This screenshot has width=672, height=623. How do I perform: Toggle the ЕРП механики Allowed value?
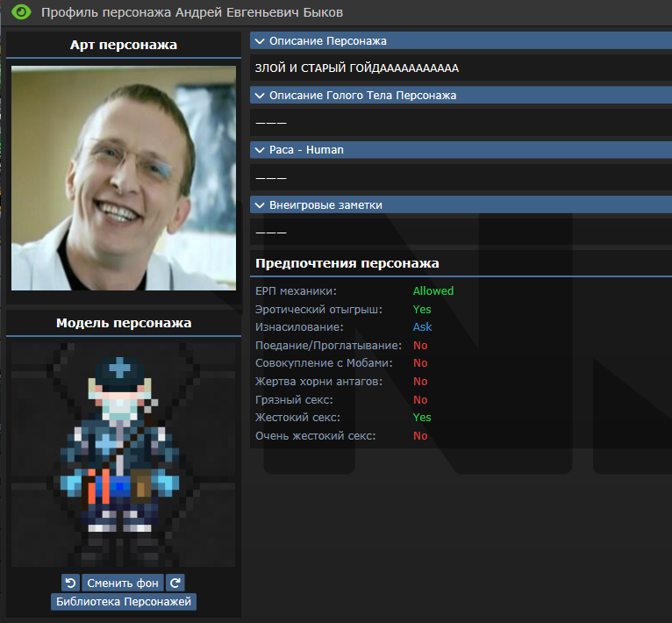pos(433,291)
